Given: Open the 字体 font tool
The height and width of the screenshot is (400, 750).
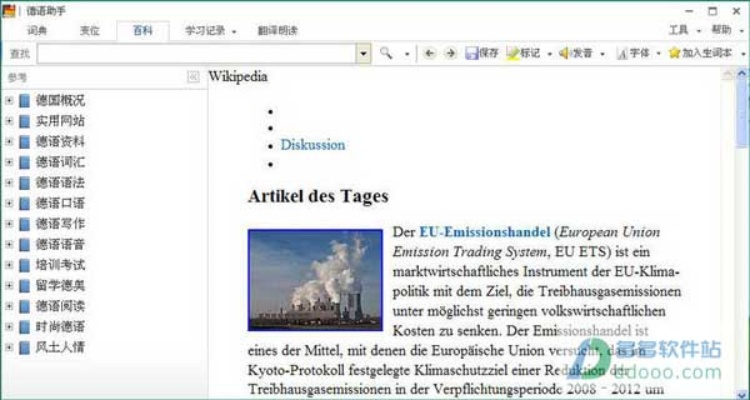Looking at the screenshot, I should (622, 53).
